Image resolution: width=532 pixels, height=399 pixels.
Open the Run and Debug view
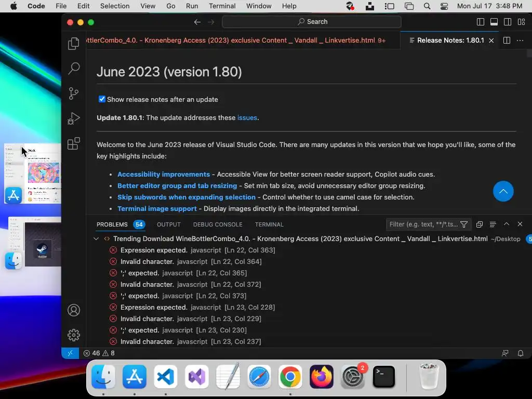[74, 118]
